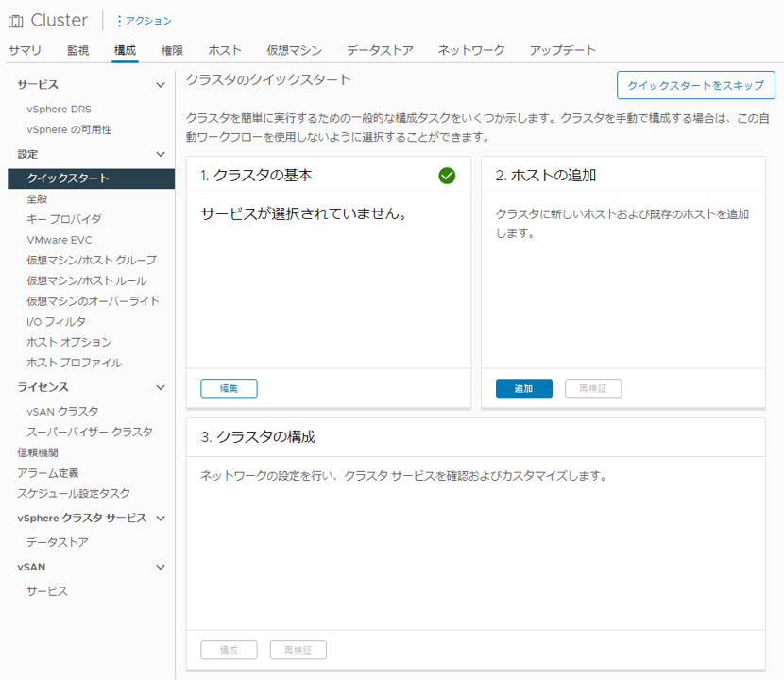Switch to the ネットワーク tab
This screenshot has height=680, width=784.
[x=471, y=50]
